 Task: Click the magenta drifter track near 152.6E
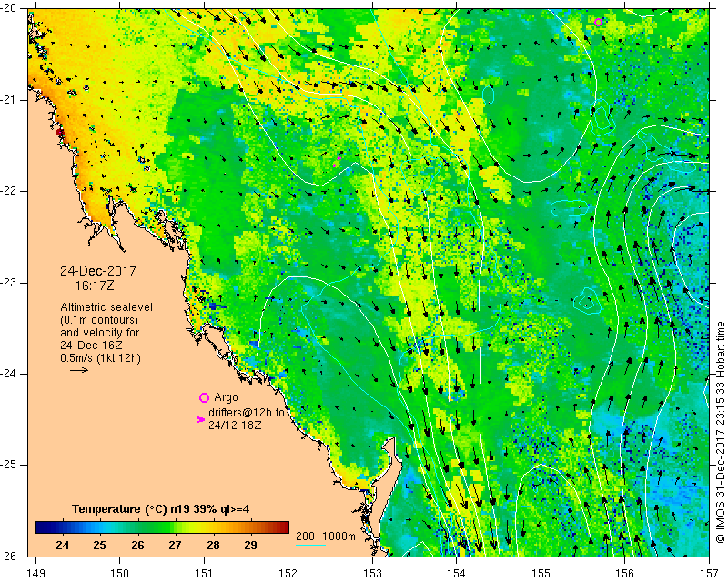(x=337, y=162)
